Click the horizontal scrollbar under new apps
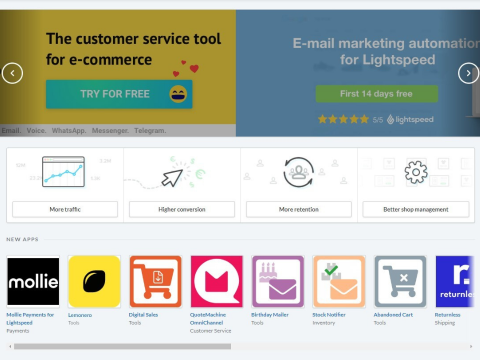Screen dimensions: 480x360 122,346
